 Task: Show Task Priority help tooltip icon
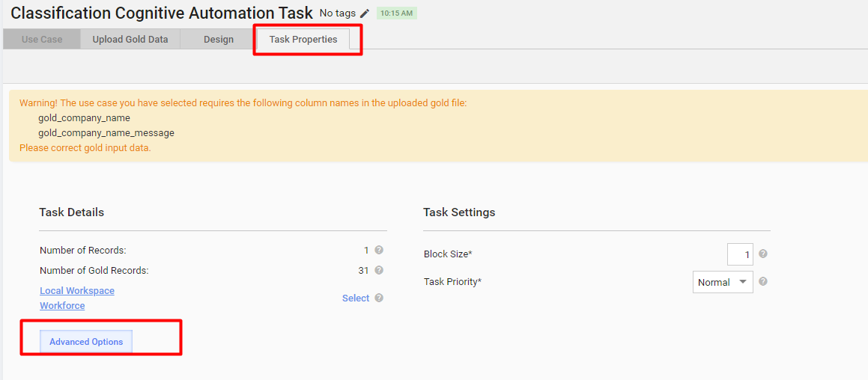(x=763, y=281)
